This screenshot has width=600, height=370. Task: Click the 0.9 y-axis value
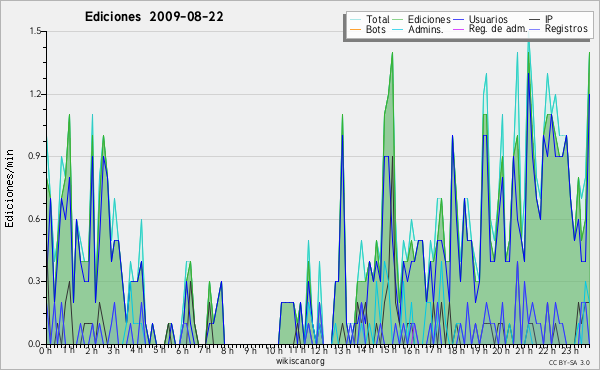(35, 156)
